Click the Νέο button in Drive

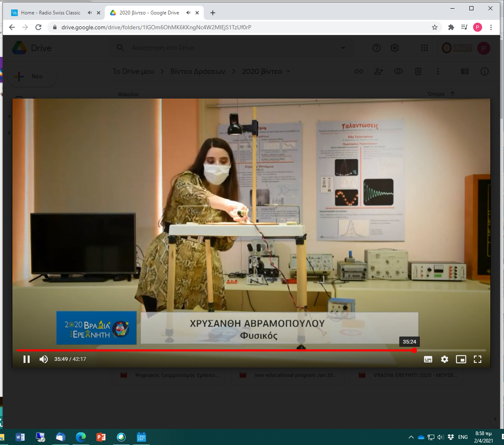32,76
